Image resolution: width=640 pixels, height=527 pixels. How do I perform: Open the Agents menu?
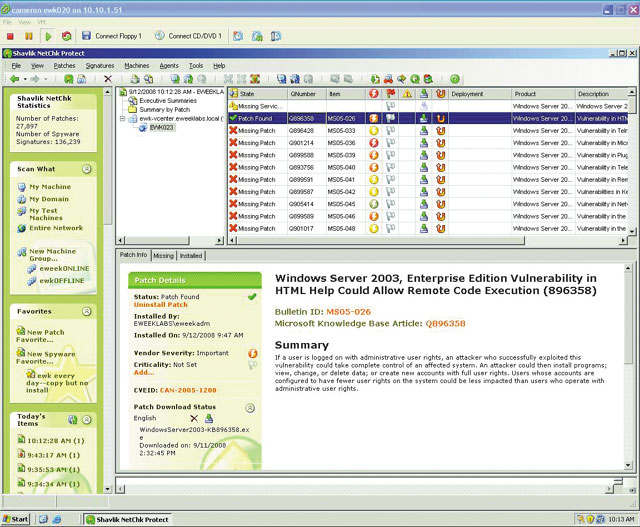[169, 66]
